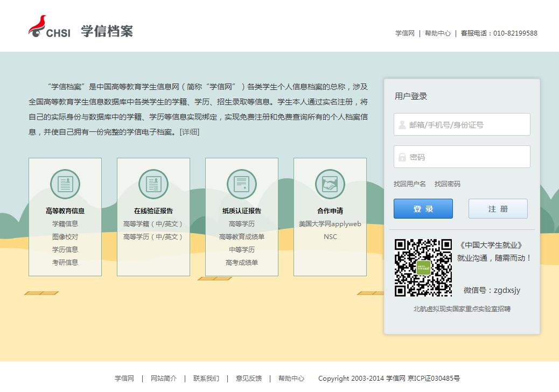Open the 图像校对 link

click(x=65, y=236)
